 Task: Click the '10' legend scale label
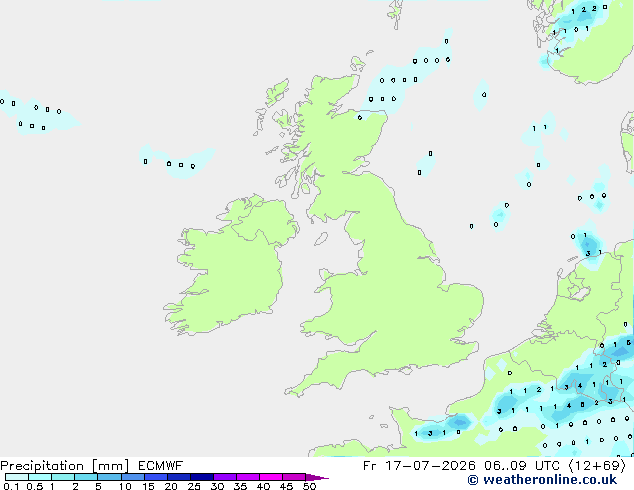125,486
